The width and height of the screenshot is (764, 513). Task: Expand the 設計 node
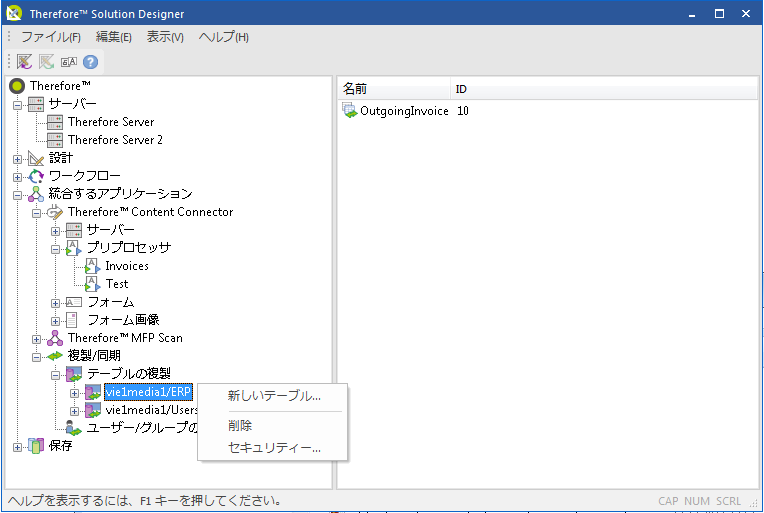point(18,159)
